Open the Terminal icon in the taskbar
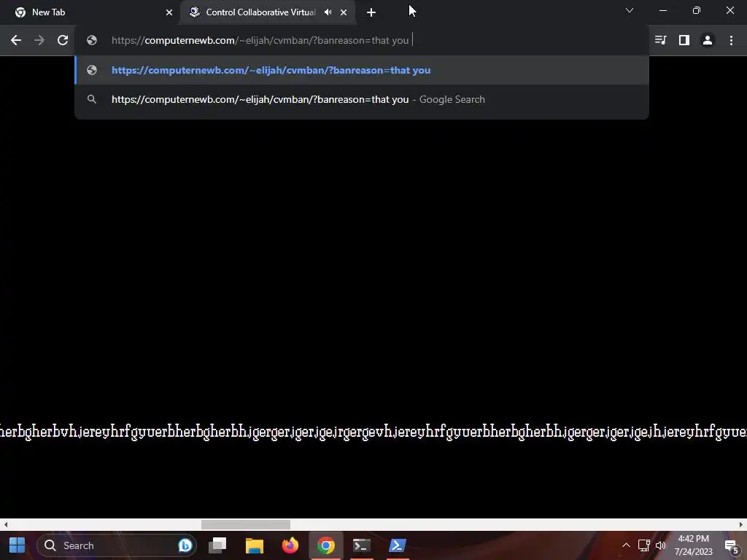This screenshot has height=560, width=747. point(362,545)
